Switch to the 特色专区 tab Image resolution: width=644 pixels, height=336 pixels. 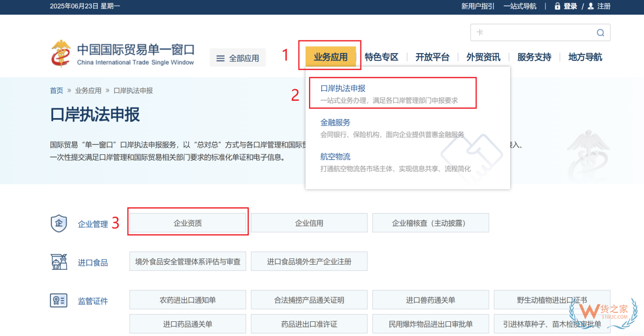coord(382,57)
